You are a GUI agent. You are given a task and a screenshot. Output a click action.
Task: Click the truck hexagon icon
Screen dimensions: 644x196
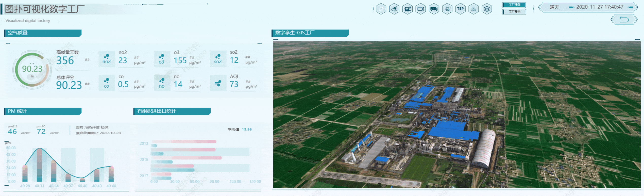coord(434,9)
